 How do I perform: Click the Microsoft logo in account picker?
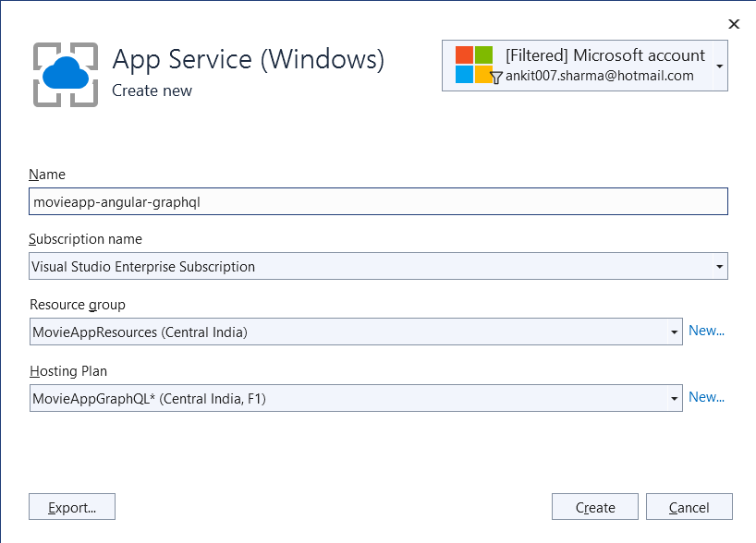click(x=473, y=65)
